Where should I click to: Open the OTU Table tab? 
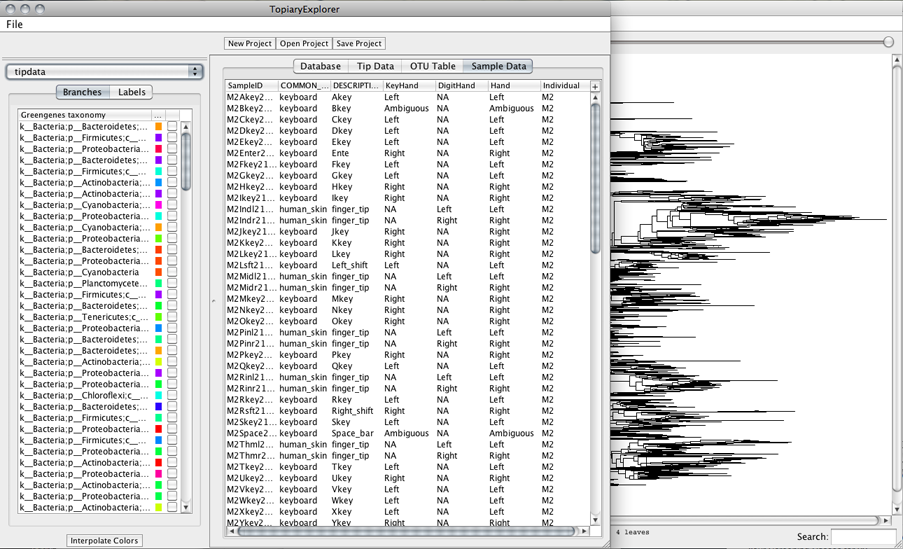coord(432,66)
